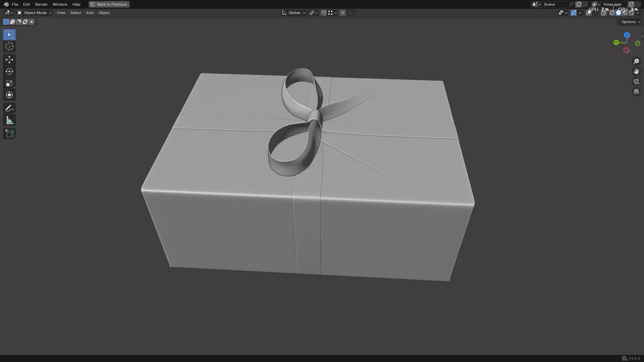644x362 pixels.
Task: Click the green negative Y axis gizmo dot
Action: (x=638, y=44)
